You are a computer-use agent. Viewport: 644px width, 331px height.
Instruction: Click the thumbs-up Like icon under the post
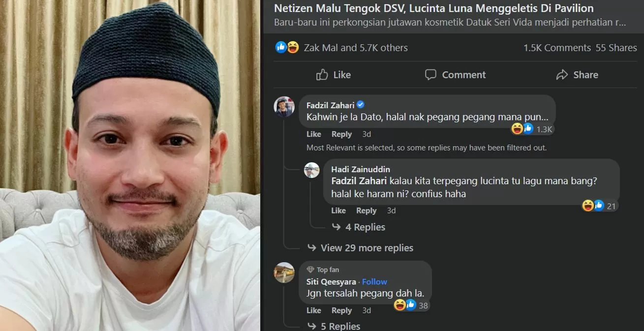click(322, 75)
